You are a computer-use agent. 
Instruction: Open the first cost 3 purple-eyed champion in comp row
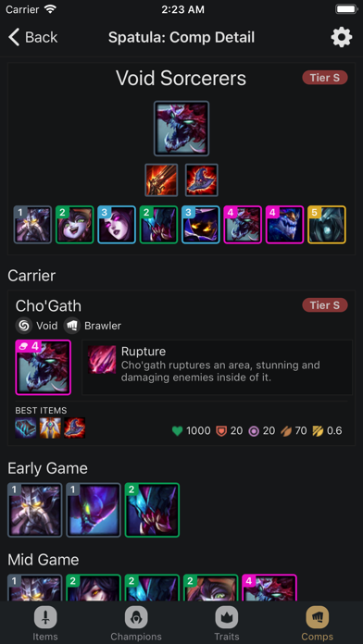pos(117,225)
